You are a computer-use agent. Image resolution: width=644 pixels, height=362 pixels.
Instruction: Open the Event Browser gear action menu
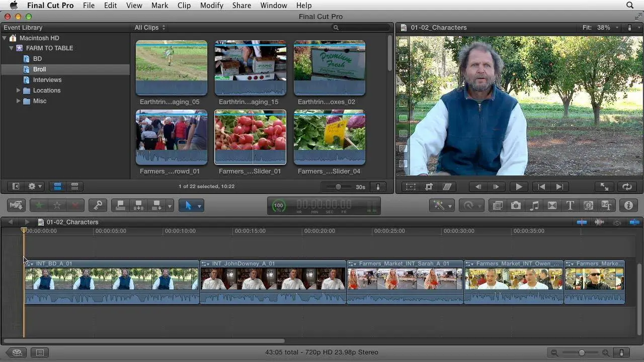click(35, 187)
